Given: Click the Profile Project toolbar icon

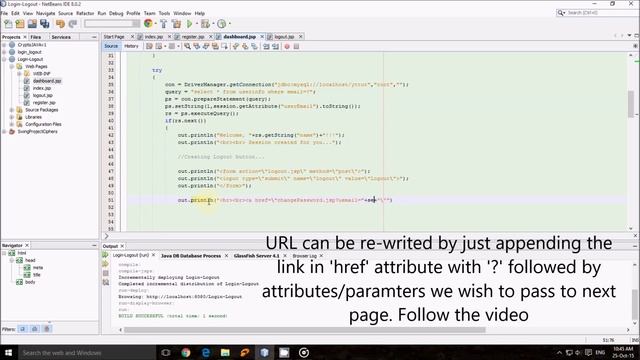Looking at the screenshot, I should (x=222, y=24).
